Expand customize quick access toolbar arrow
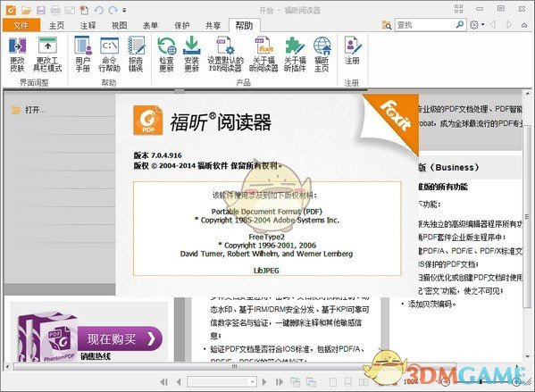Viewport: 535px width, 392px height. click(x=124, y=10)
